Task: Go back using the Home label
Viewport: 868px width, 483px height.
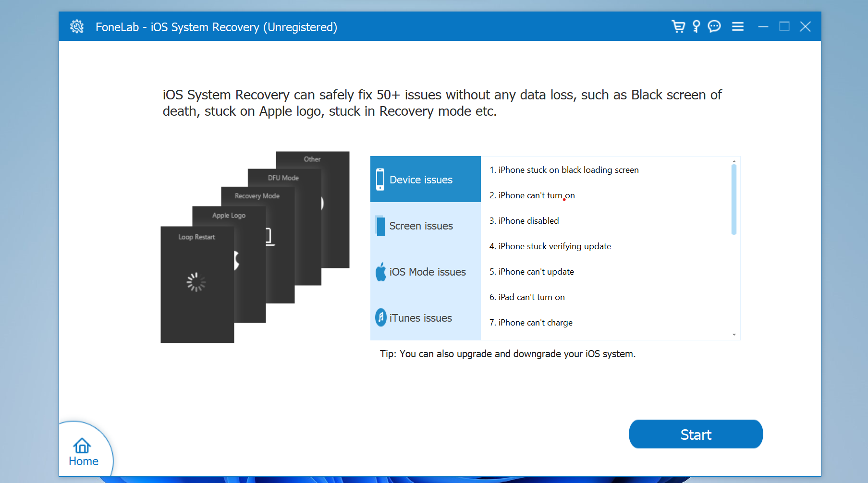Action: [84, 461]
